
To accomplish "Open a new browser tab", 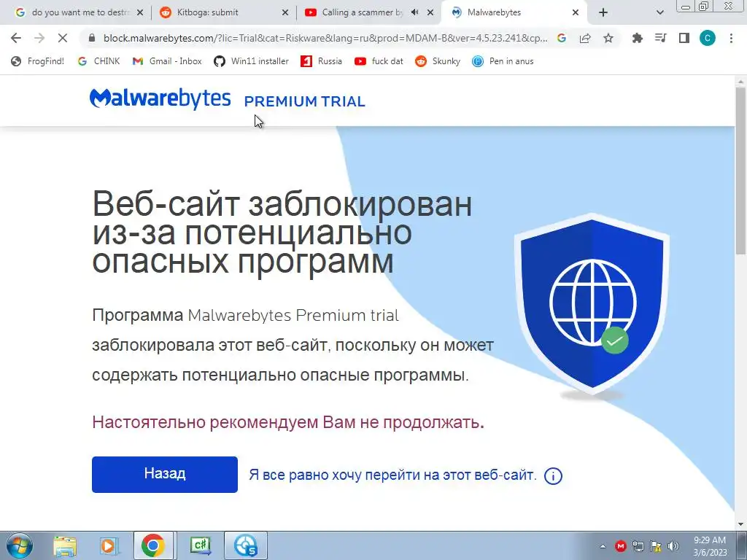I will pos(603,12).
